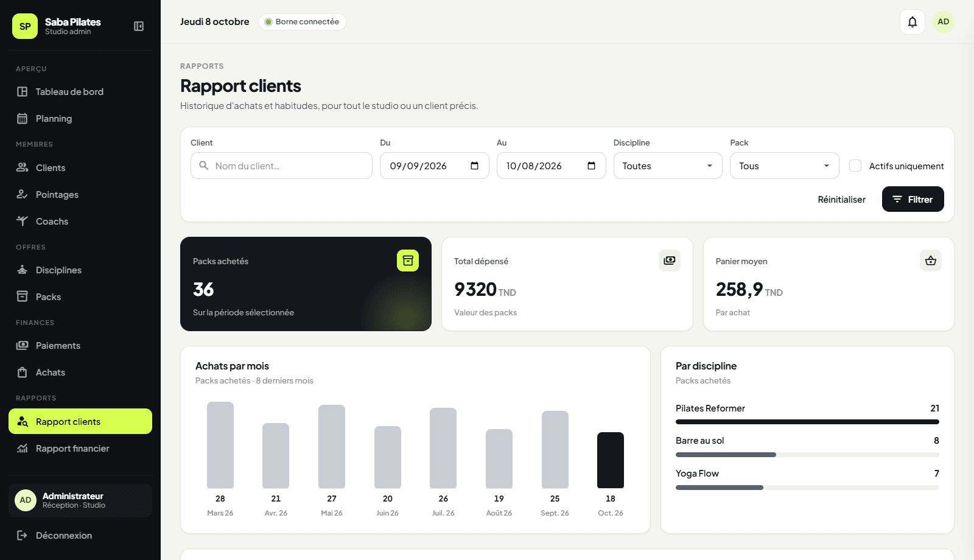Viewport: 974px width, 560px height.
Task: Open Packs in sidebar
Action: click(80, 296)
